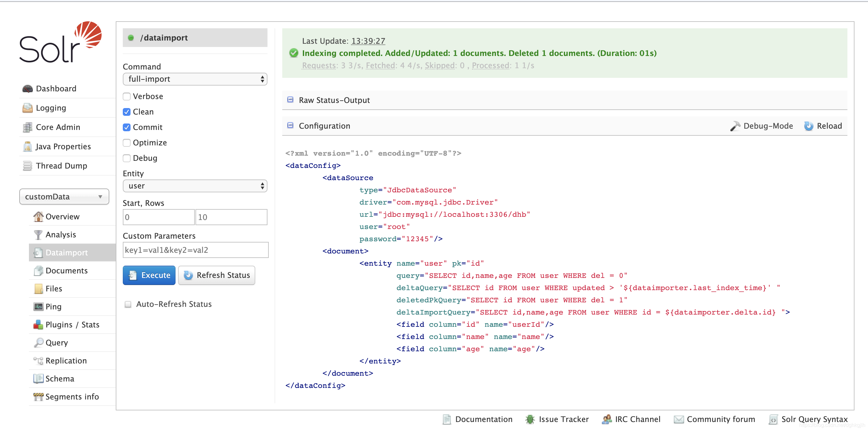Click the Overview house icon
868x431 pixels.
38,216
